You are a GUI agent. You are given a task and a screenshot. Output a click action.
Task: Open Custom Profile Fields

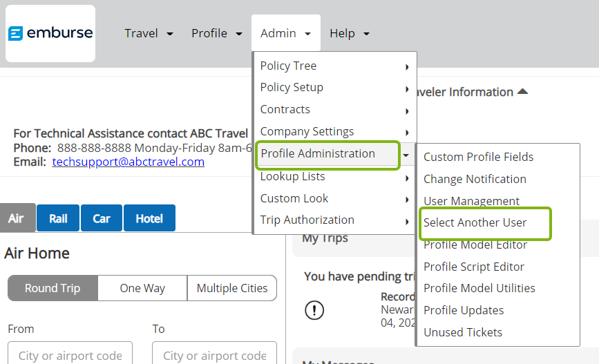pyautogui.click(x=478, y=157)
